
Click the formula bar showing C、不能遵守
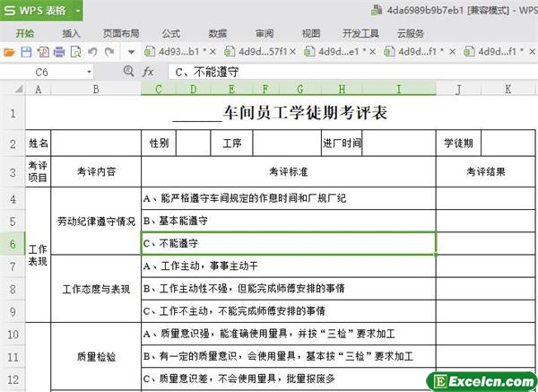[353, 72]
